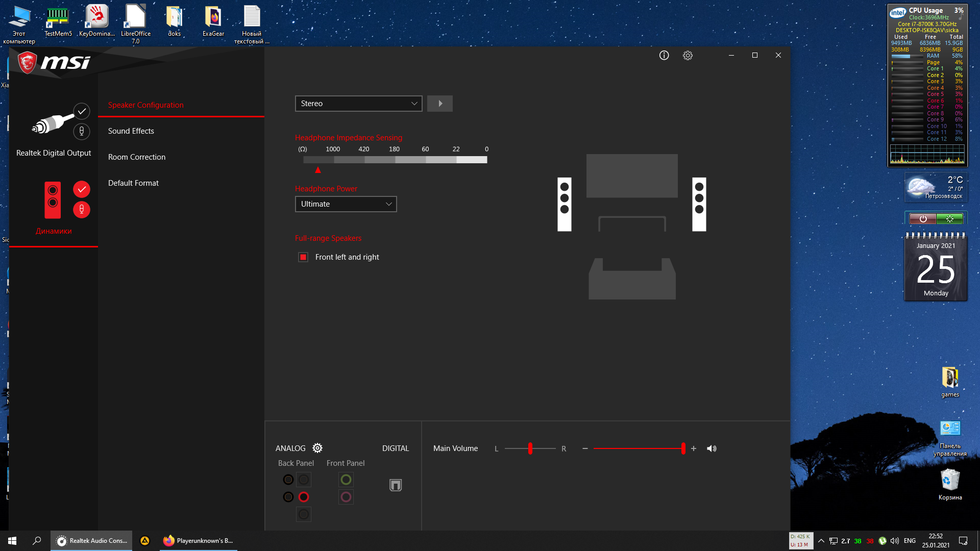The image size is (980, 551).
Task: Click the digital output connector icon
Action: click(x=396, y=485)
